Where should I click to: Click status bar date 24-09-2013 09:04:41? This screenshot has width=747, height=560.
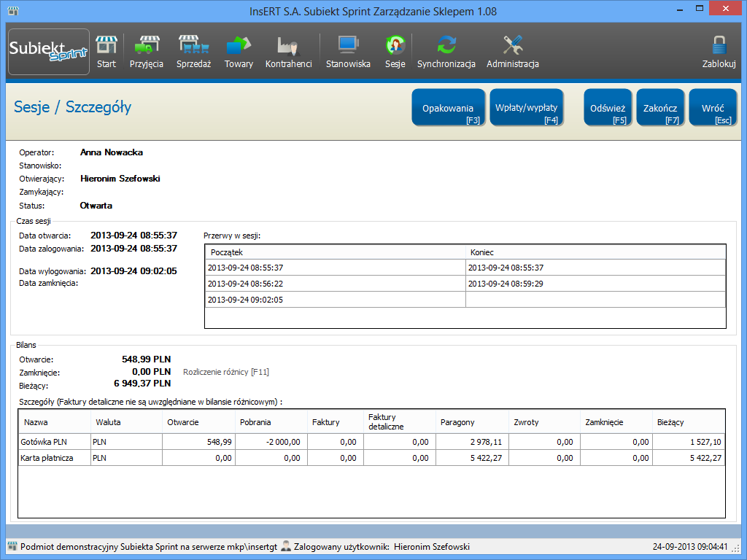[x=690, y=547]
